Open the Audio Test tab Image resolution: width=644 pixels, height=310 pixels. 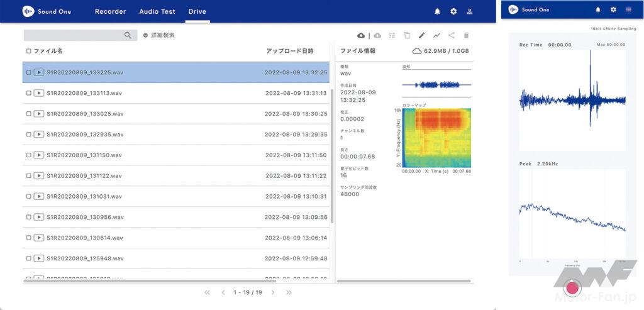pyautogui.click(x=157, y=11)
